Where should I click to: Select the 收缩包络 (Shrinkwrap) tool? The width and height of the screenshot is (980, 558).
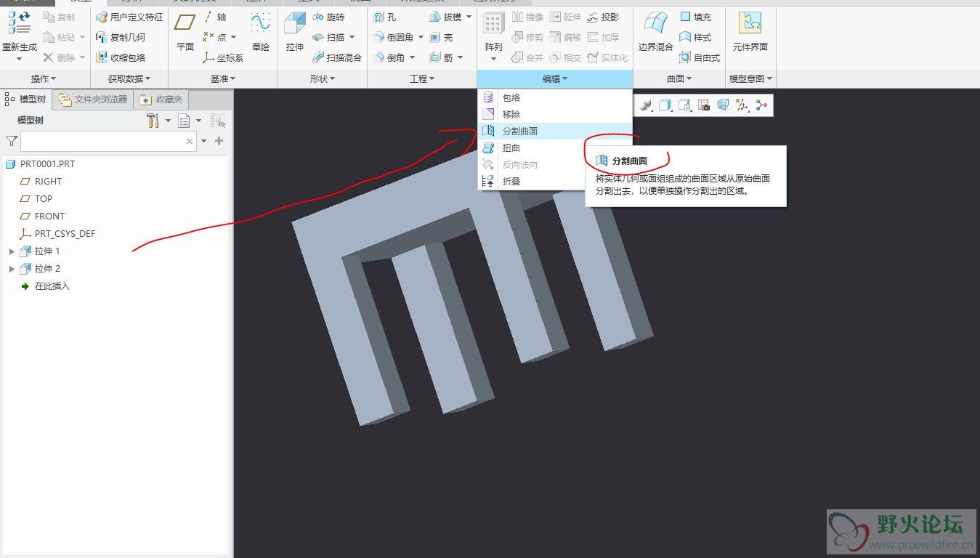tap(121, 57)
